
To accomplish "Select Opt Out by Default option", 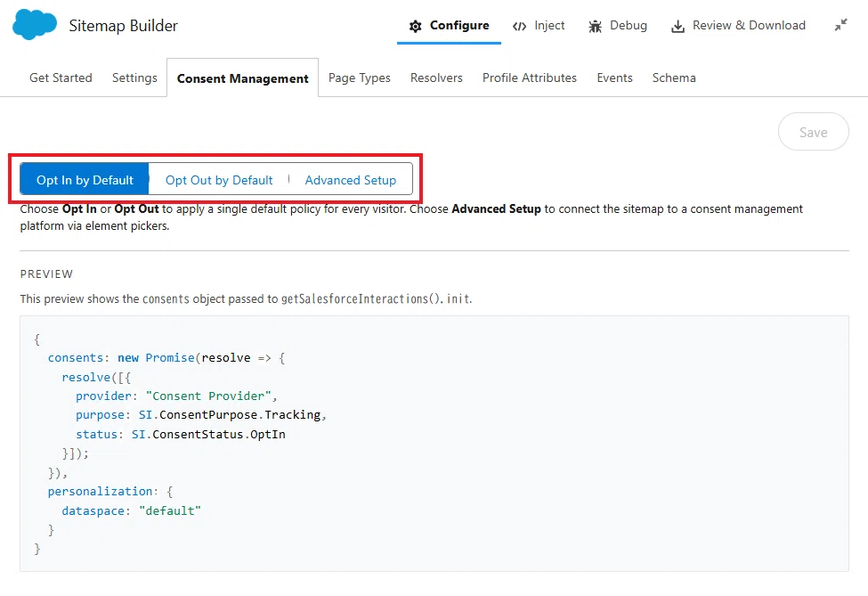I will pos(219,179).
